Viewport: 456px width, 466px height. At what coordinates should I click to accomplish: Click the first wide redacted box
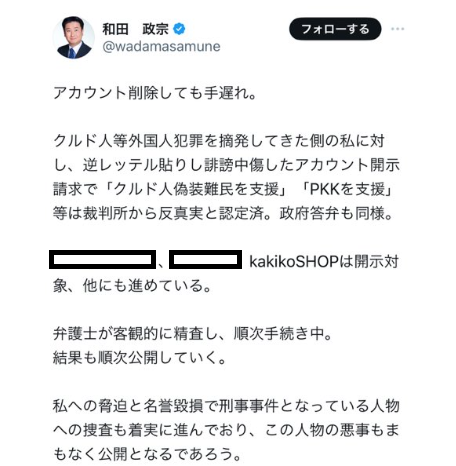pyautogui.click(x=102, y=259)
